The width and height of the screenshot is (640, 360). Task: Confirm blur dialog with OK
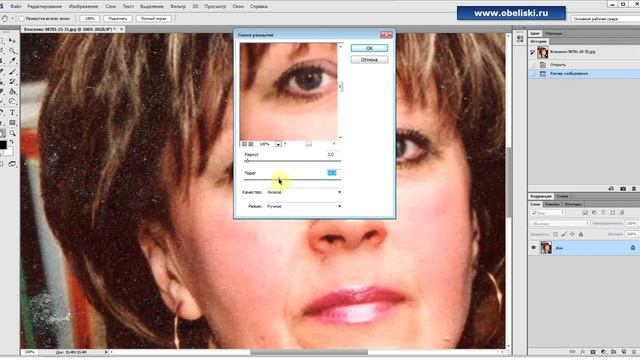[369, 48]
